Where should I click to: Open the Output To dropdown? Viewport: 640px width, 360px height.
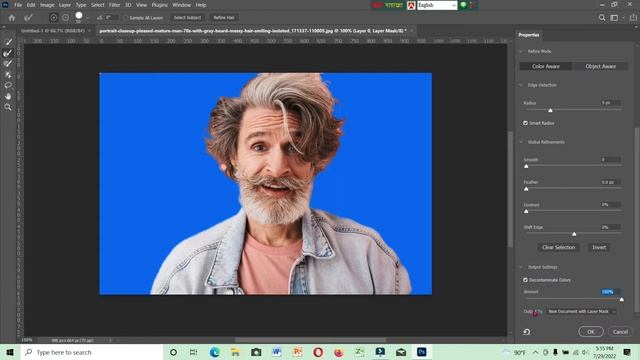[x=581, y=311]
